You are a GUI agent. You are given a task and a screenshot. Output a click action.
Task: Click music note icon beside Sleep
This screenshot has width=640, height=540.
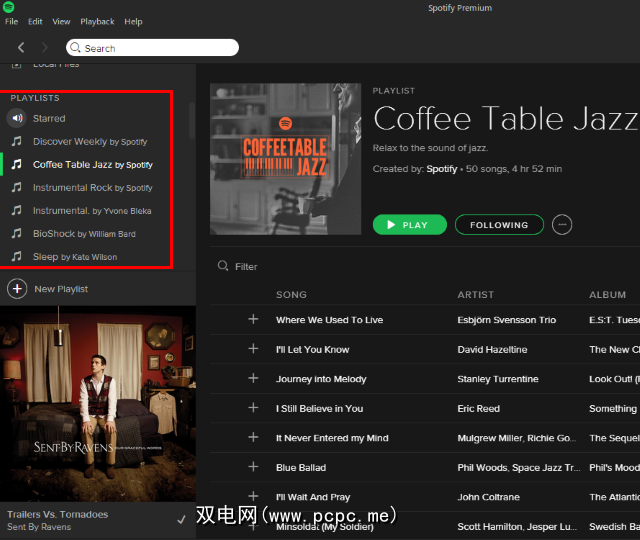coord(16,256)
